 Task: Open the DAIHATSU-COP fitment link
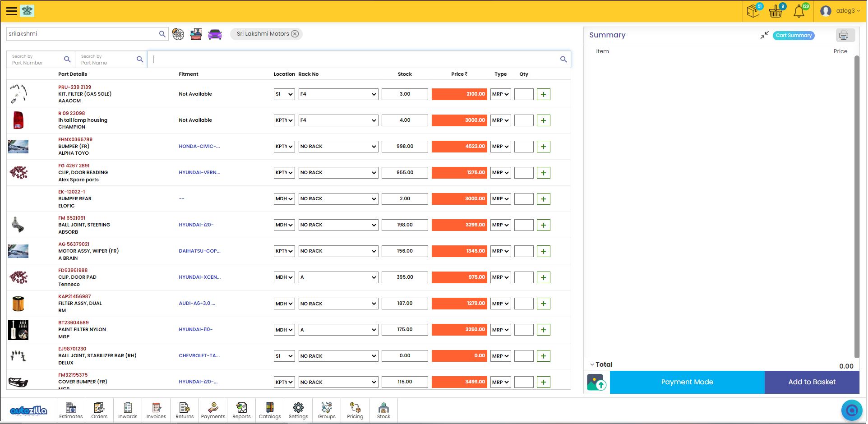coord(199,251)
